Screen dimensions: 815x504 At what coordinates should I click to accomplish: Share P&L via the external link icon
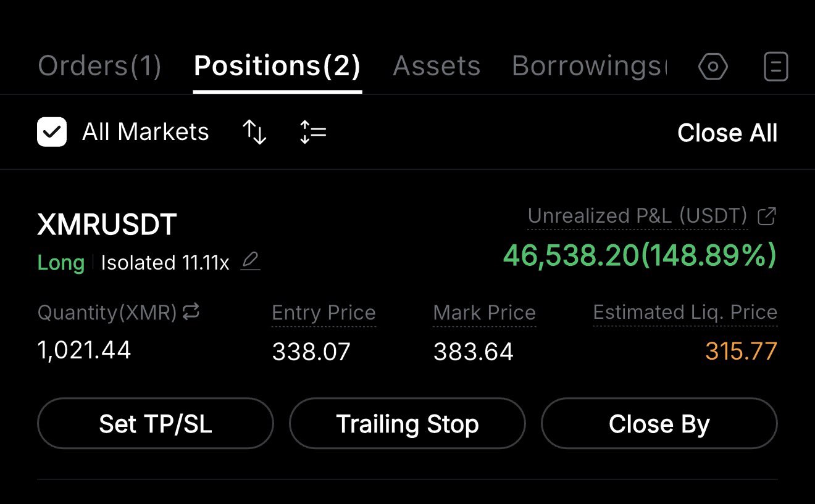click(767, 217)
